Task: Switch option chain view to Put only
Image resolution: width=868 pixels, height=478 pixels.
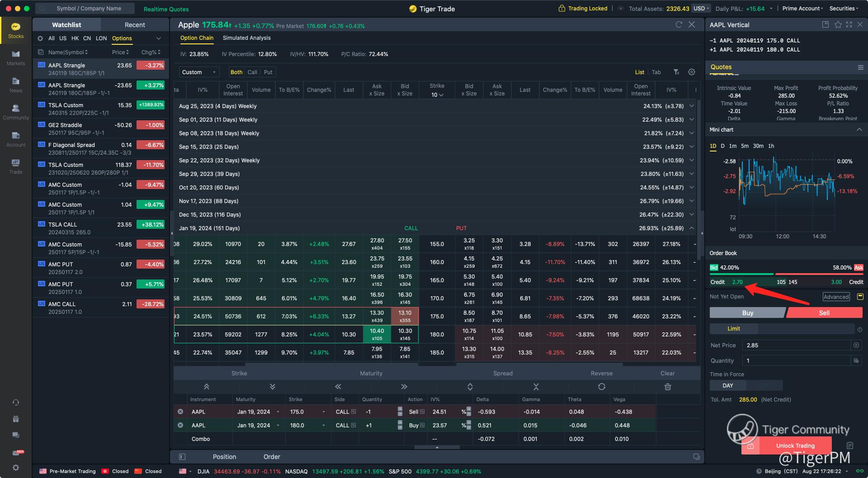Action: tap(268, 72)
